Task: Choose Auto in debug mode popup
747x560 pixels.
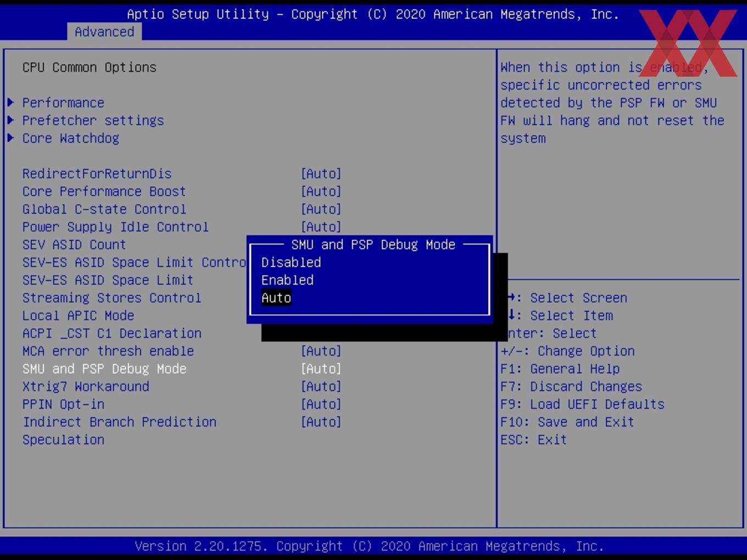Action: coord(276,298)
